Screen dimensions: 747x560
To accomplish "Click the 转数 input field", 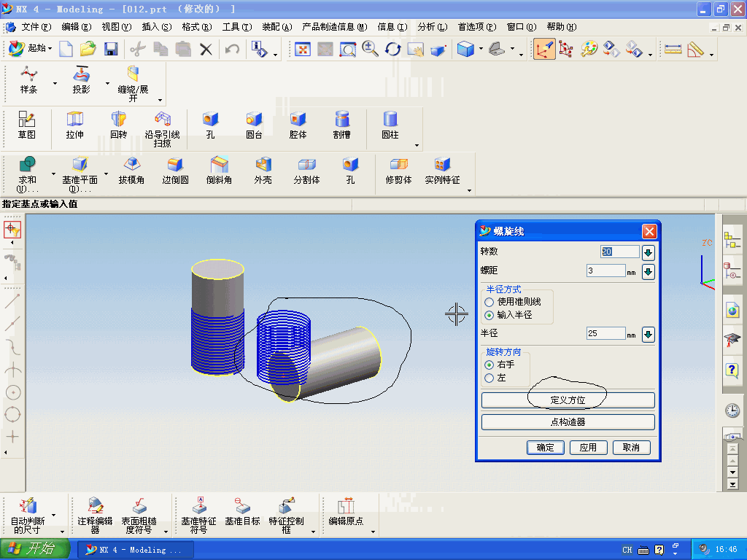I will (x=619, y=252).
